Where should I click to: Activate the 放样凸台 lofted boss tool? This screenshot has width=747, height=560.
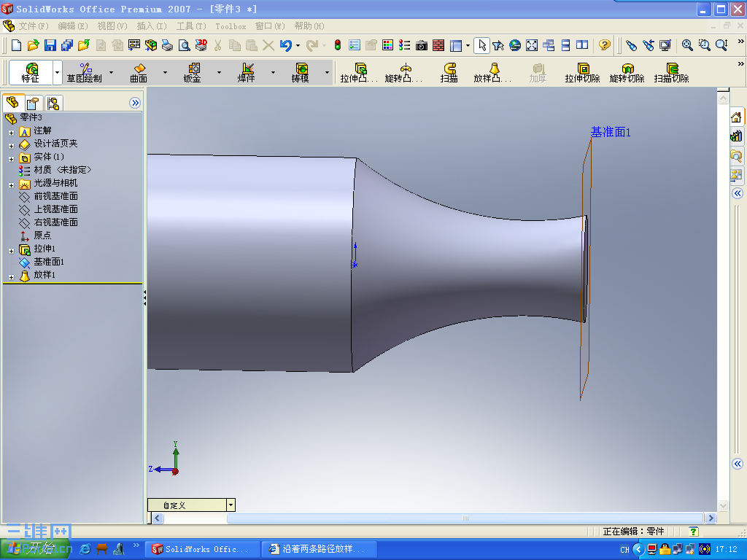(492, 70)
